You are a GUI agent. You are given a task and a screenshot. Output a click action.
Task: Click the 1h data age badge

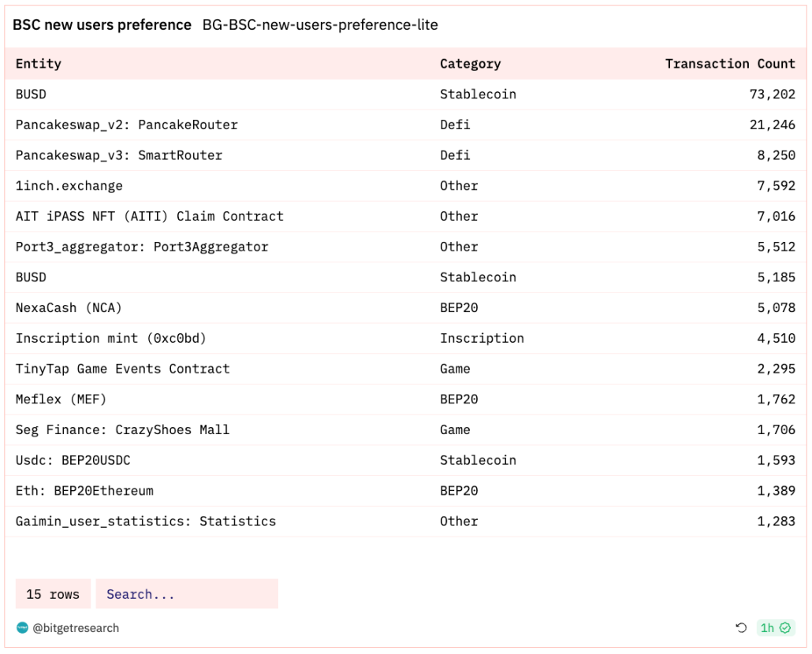pyautogui.click(x=775, y=628)
